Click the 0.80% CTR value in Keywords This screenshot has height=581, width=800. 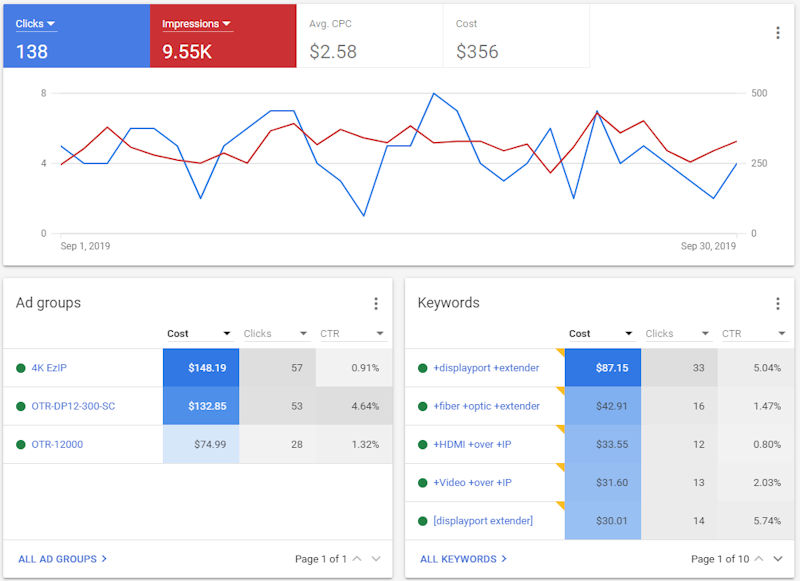[767, 444]
